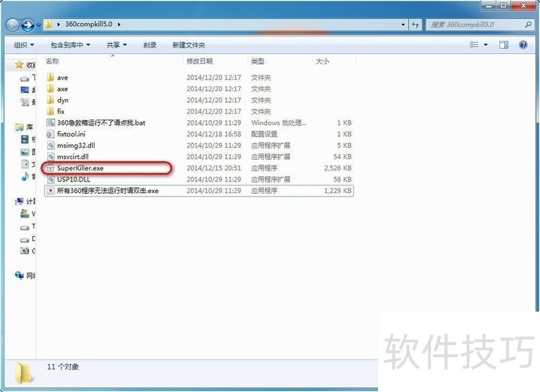Screen dimensions: 540x392
Task: Open the address bar history dropdown
Action: (403, 25)
